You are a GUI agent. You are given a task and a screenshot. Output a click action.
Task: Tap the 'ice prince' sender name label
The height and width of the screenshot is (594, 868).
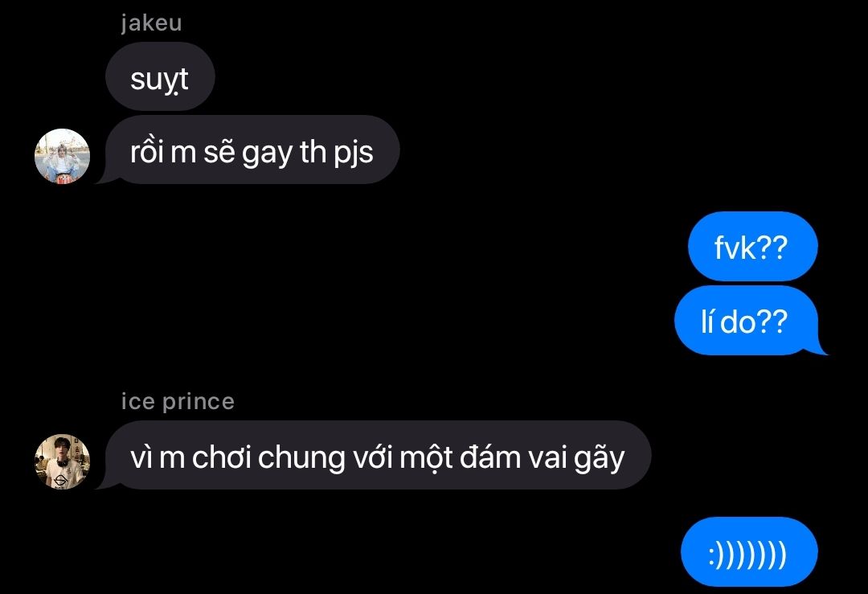178,401
